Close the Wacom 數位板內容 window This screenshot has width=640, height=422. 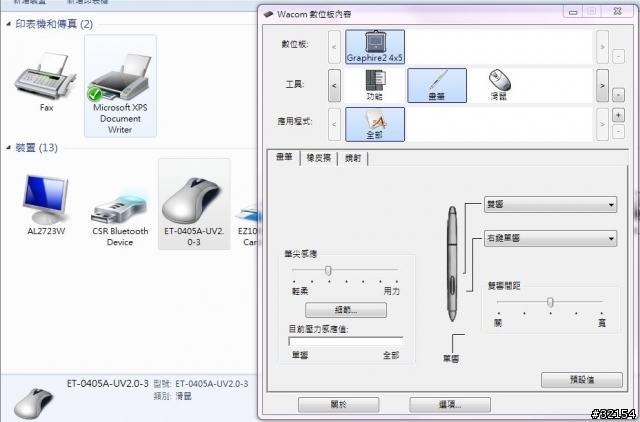(x=617, y=12)
